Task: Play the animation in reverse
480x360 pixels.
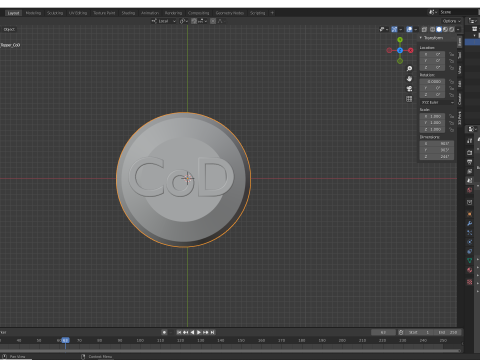Action: coord(192,332)
